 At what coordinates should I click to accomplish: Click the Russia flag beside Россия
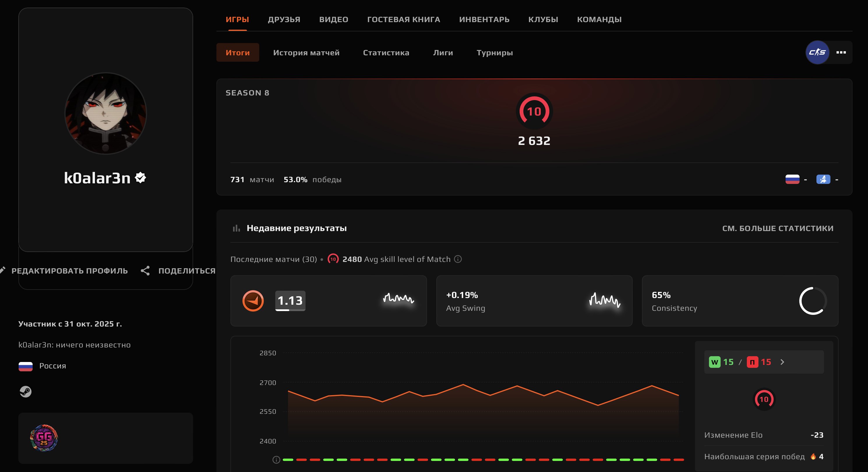click(x=26, y=366)
